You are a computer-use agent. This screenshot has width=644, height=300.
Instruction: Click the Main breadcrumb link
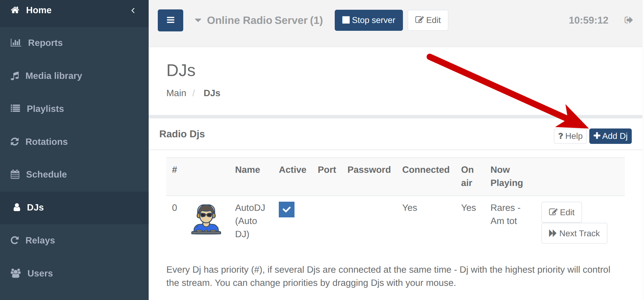[x=176, y=93]
